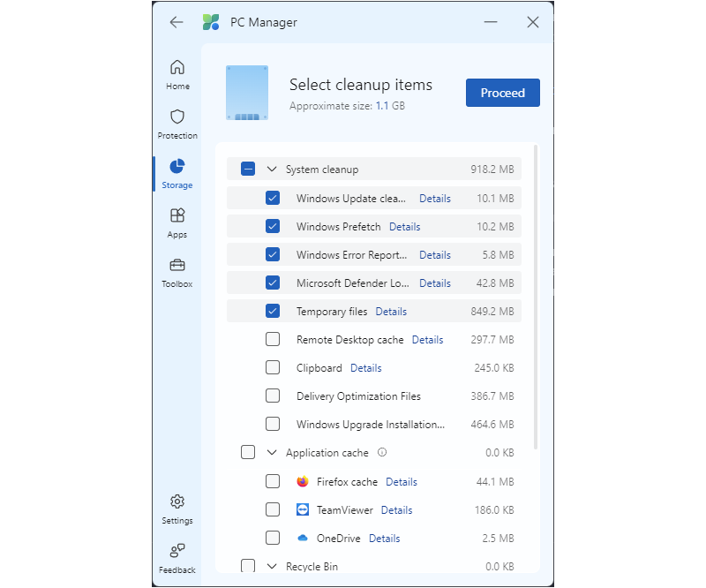Open Details for Windows Error Reporting
706x588 pixels.
pyautogui.click(x=435, y=255)
